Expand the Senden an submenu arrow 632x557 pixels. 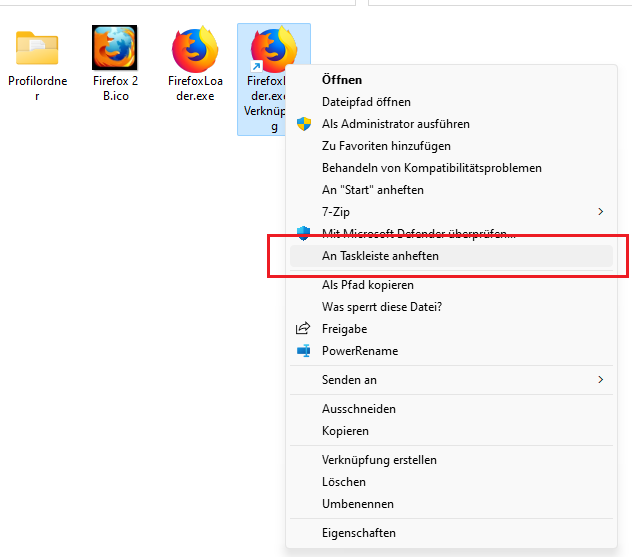600,380
